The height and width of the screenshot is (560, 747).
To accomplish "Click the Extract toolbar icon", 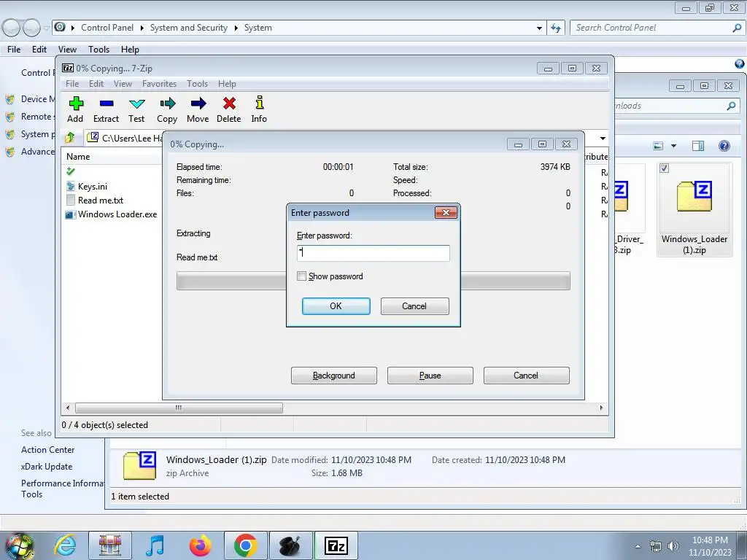I will click(x=106, y=109).
